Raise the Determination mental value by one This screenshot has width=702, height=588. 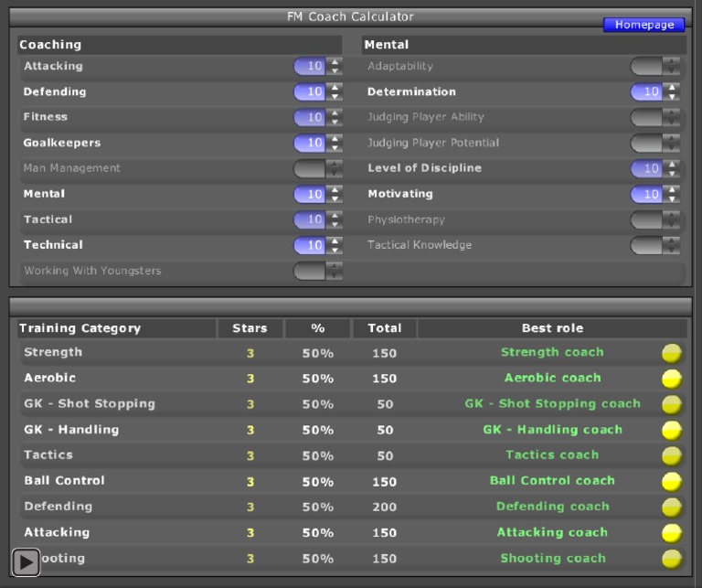coord(673,88)
